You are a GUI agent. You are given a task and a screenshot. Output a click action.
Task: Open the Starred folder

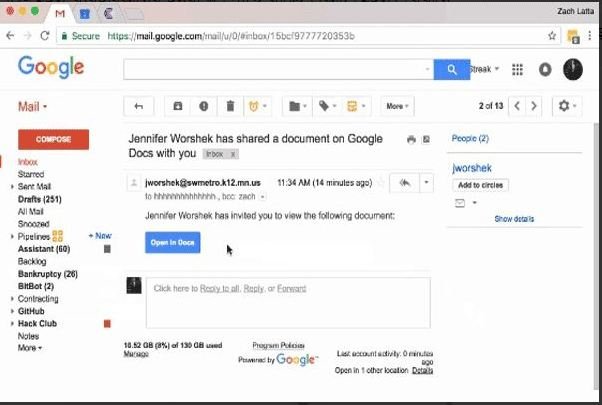click(31, 174)
